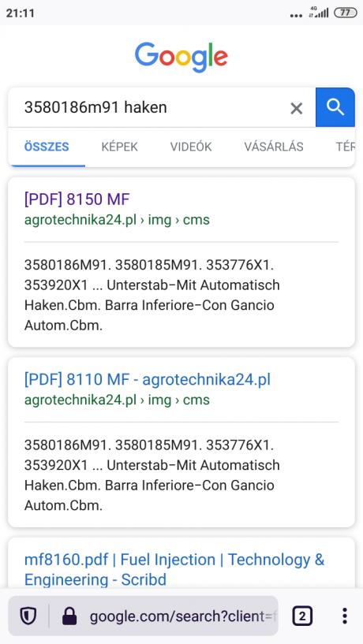Image resolution: width=363 pixels, height=644 pixels.
Task: Tap the 4G signal strength icon
Action: [x=320, y=13]
